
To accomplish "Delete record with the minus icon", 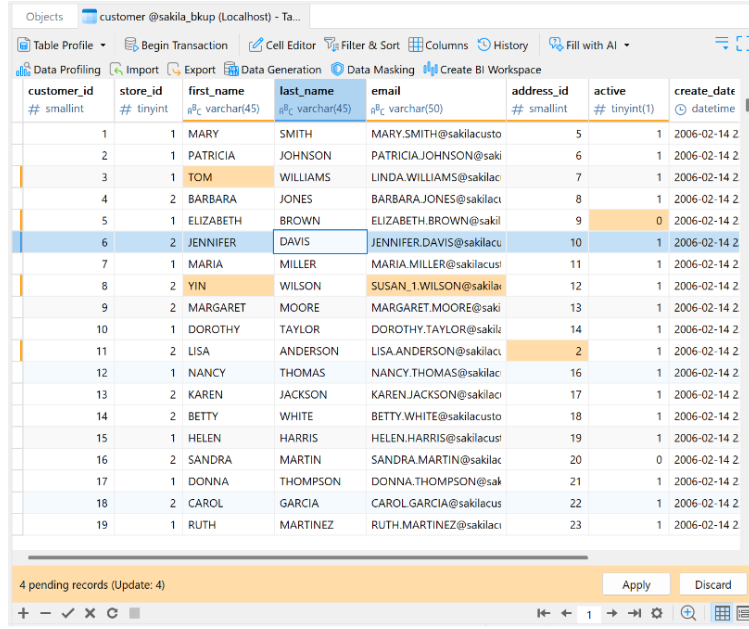I will tap(45, 613).
